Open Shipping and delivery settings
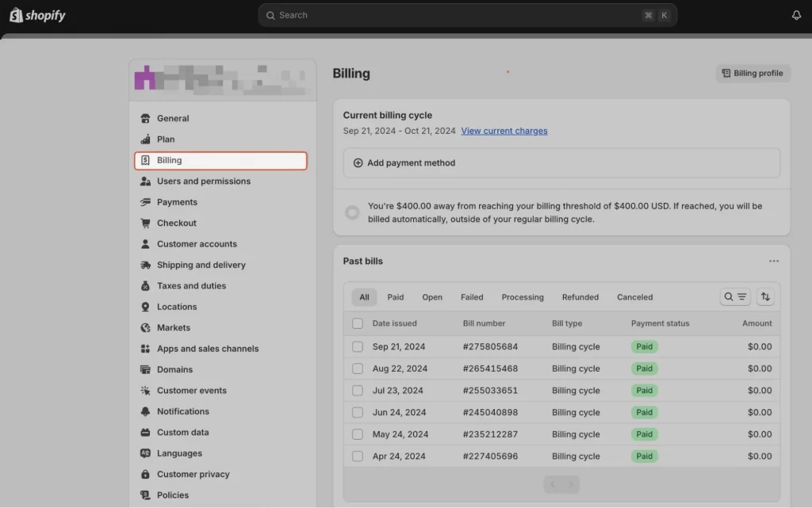The image size is (812, 508). [146, 265]
